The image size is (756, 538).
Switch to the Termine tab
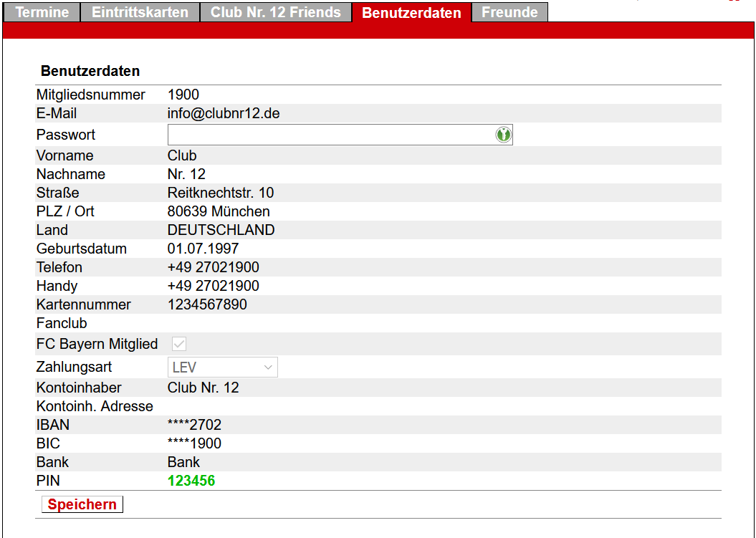(42, 12)
